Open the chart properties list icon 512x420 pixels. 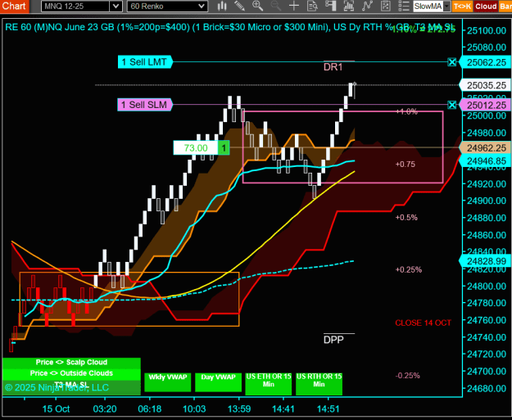(404, 6)
